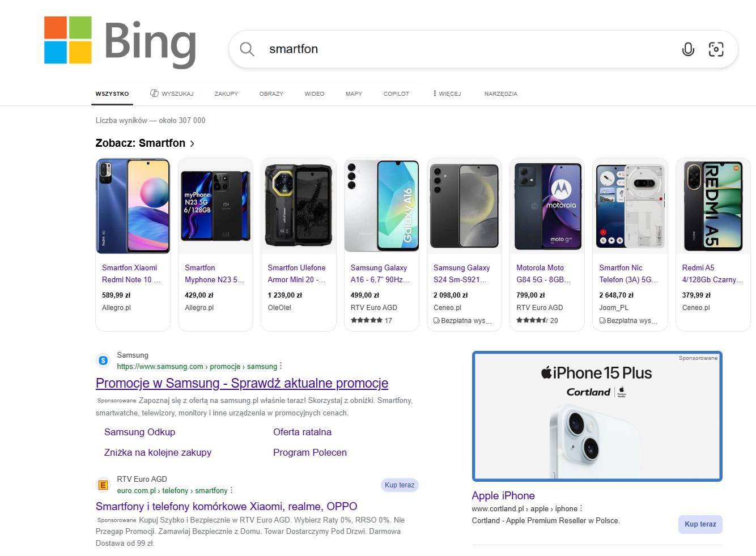
Task: Expand Zobacz: Smartfon chevron arrow
Action: [192, 143]
